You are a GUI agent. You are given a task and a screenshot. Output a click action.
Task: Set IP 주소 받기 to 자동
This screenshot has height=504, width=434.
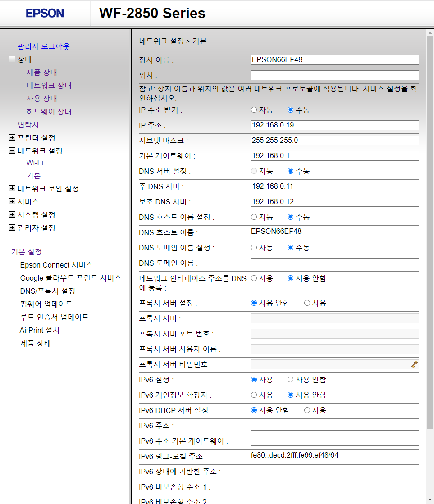(x=254, y=110)
